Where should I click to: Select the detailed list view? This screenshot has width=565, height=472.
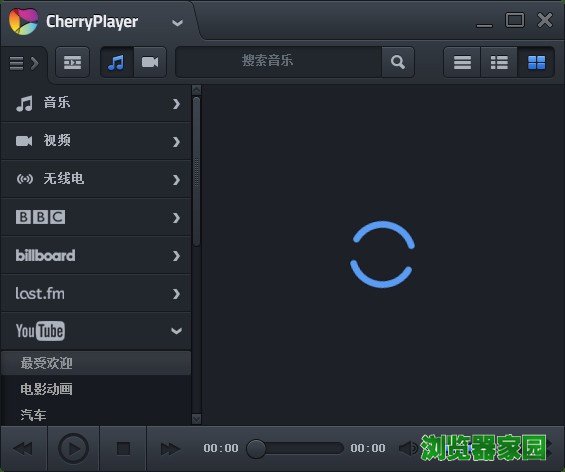pos(499,62)
